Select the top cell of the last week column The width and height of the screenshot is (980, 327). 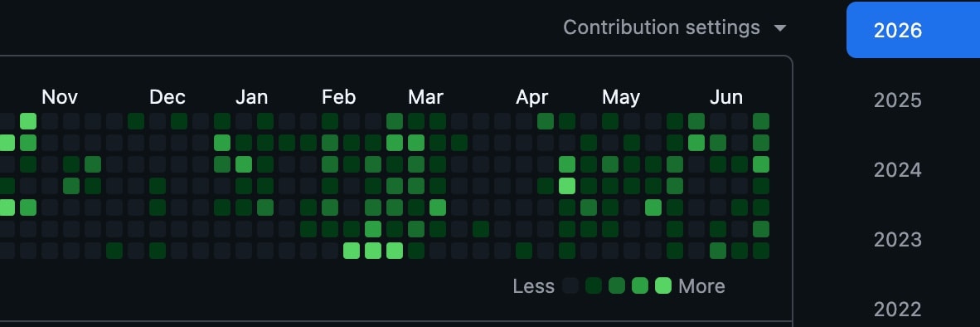[760, 121]
